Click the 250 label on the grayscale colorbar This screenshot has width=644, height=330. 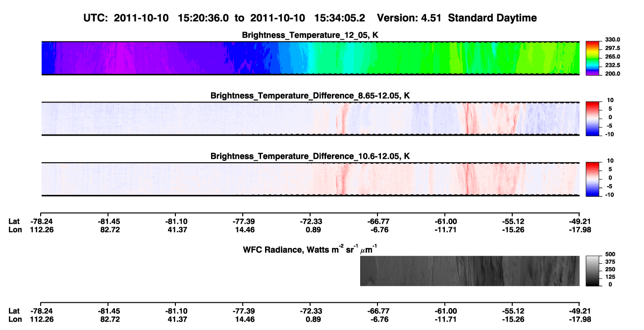point(610,269)
